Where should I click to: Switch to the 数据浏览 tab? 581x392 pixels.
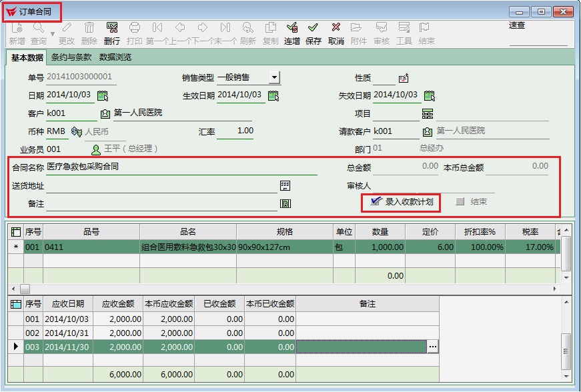(115, 57)
